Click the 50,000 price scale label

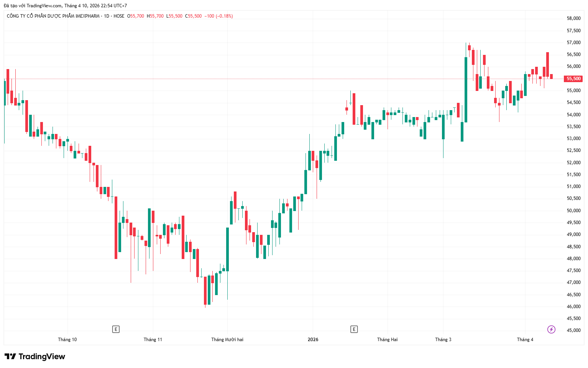(x=573, y=211)
